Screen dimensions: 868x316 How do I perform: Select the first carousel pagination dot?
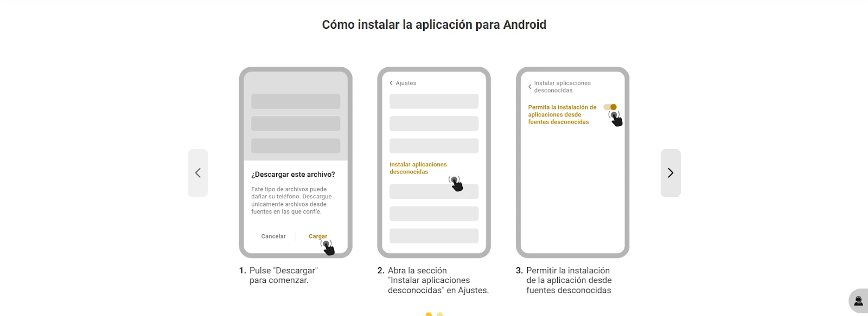pos(429,314)
